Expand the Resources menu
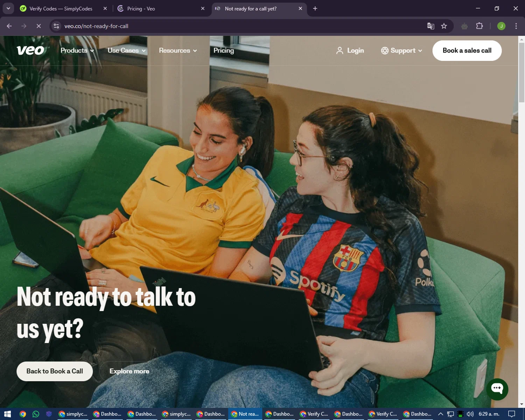This screenshot has width=525, height=420. pyautogui.click(x=178, y=50)
